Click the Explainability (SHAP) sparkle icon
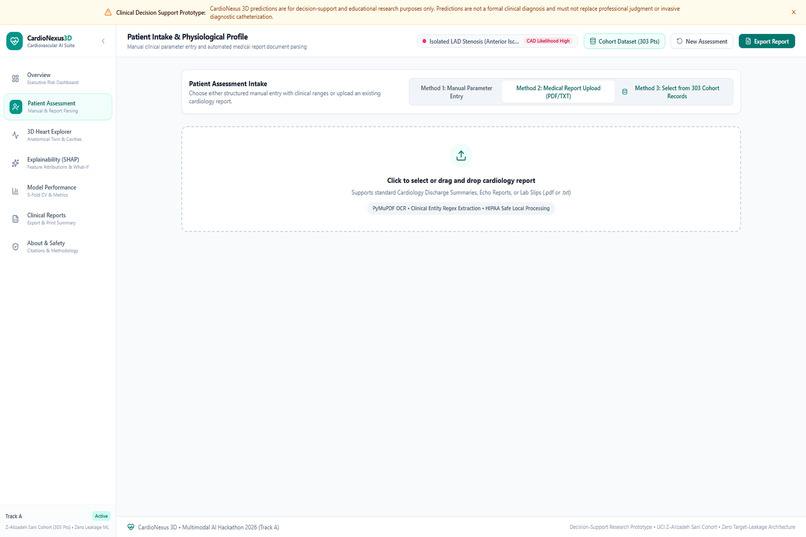The image size is (806, 537). [15, 163]
